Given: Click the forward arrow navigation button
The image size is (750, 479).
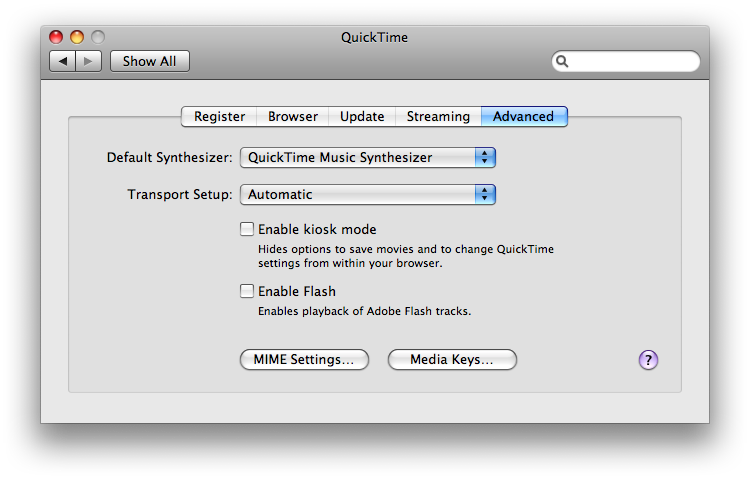Looking at the screenshot, I should (88, 61).
